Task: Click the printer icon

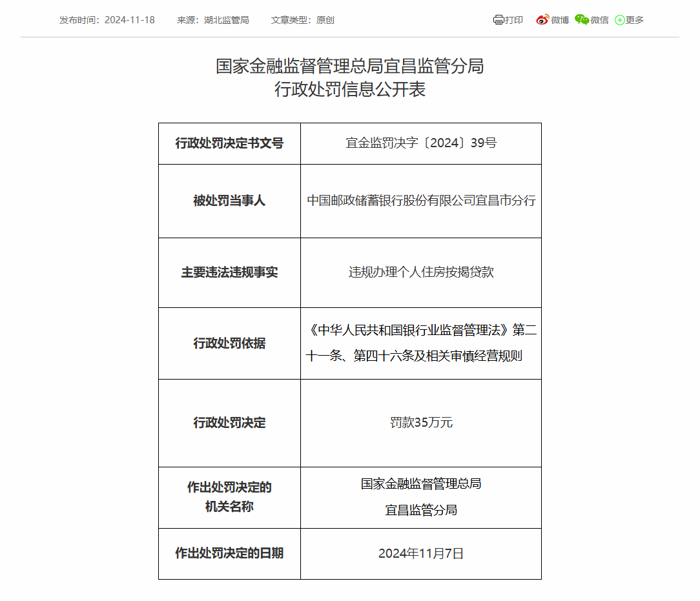Action: (498, 20)
